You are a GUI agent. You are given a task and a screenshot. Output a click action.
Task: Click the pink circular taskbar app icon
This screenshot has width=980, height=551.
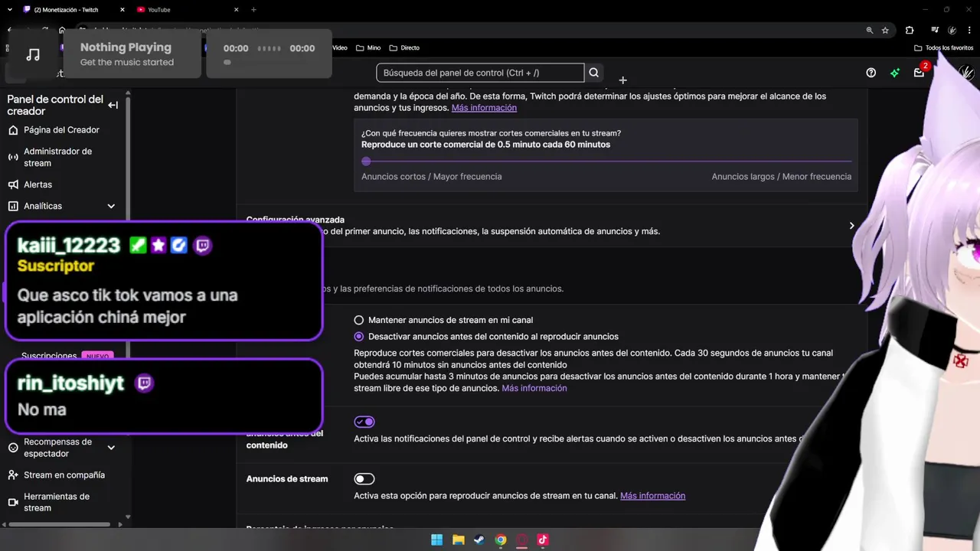pos(522,540)
